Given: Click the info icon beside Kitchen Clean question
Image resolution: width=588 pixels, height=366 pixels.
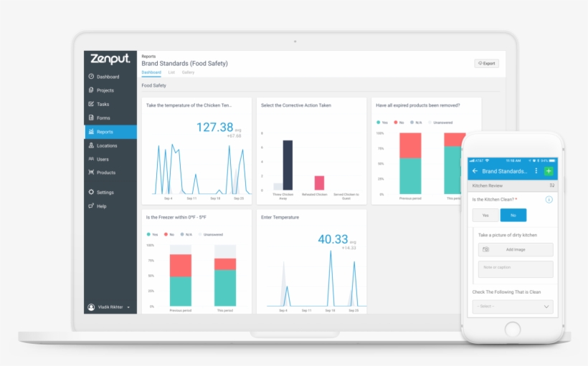Looking at the screenshot, I should [549, 199].
